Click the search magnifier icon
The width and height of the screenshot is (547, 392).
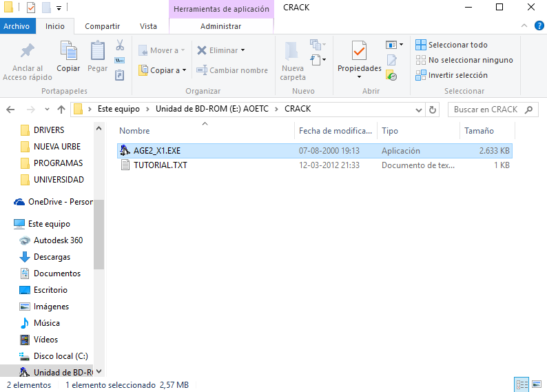pos(529,110)
